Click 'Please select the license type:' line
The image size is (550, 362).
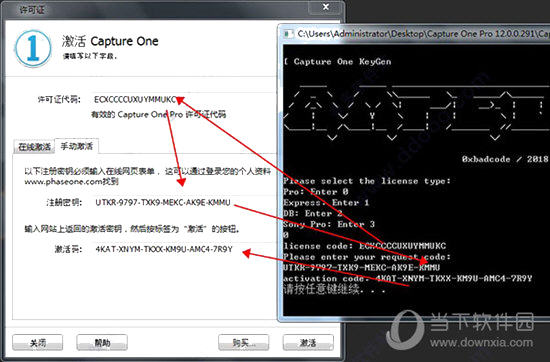[x=367, y=181]
